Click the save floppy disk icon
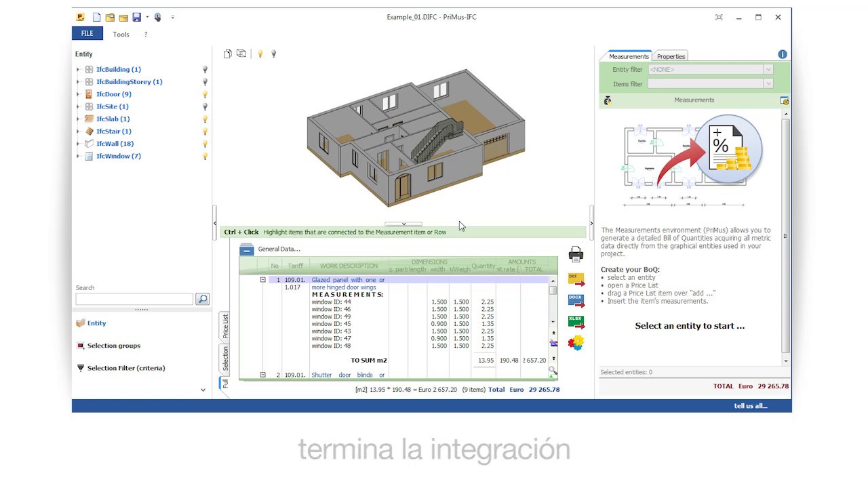 [136, 17]
